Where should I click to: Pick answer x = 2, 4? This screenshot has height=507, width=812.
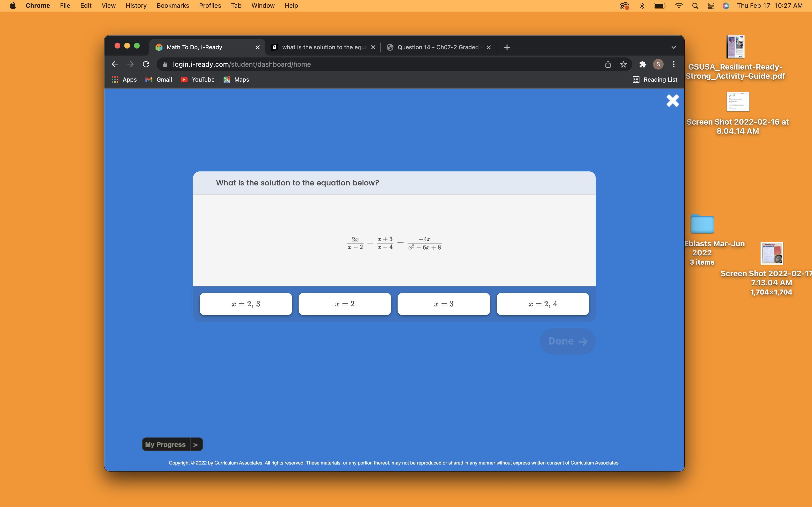point(543,304)
